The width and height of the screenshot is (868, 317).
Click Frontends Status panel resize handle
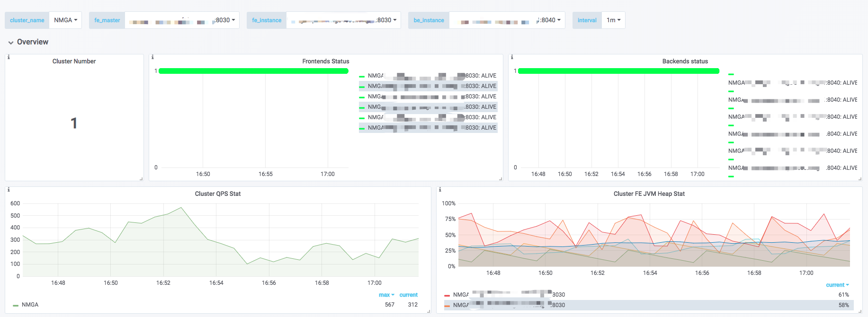click(501, 179)
